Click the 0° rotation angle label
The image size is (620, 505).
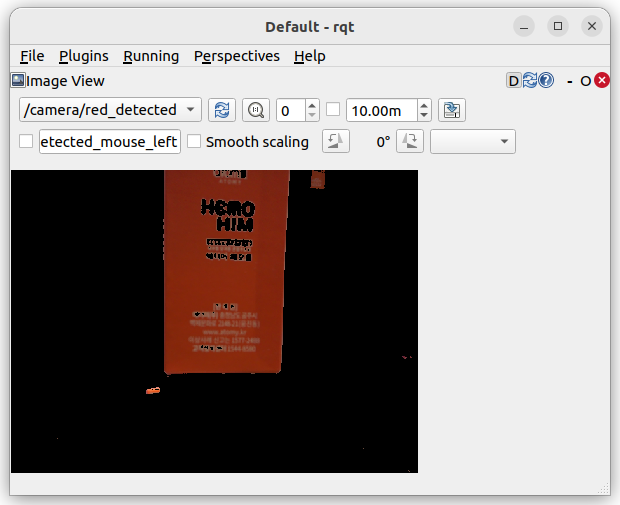click(x=383, y=142)
